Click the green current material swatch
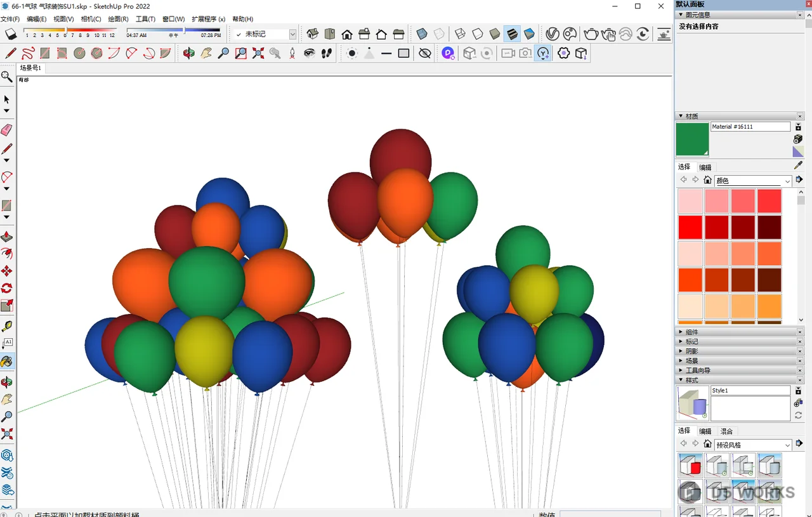Image resolution: width=812 pixels, height=517 pixels. point(692,139)
